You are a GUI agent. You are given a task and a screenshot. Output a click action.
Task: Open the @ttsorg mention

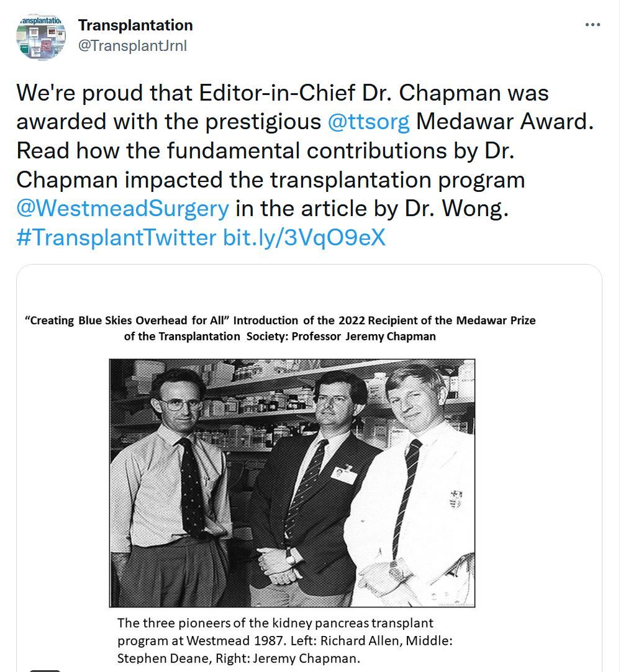click(x=368, y=121)
